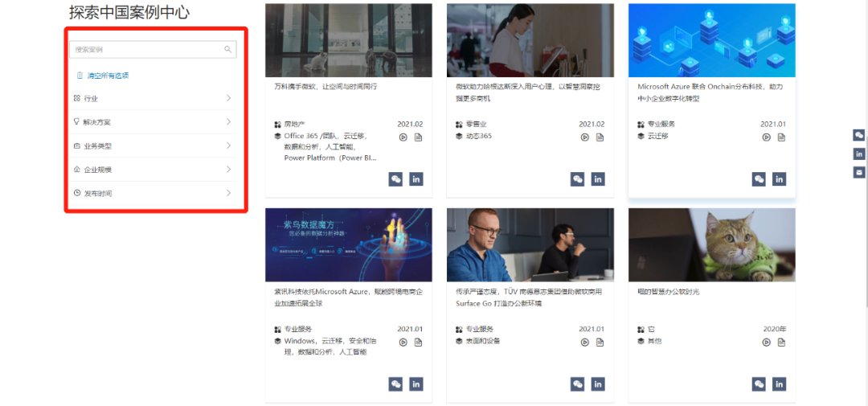Image resolution: width=868 pixels, height=406 pixels.
Task: Share the 喵的智慧办公 case on LinkedIn
Action: click(x=780, y=383)
